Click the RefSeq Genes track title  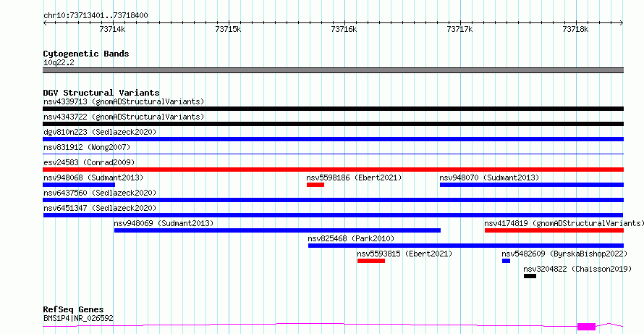click(73, 309)
